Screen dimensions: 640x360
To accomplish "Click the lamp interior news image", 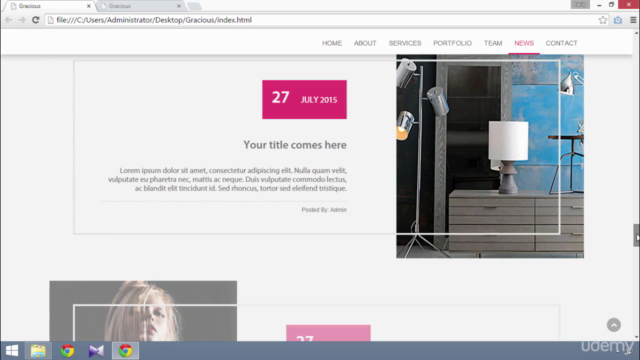I will [x=490, y=156].
